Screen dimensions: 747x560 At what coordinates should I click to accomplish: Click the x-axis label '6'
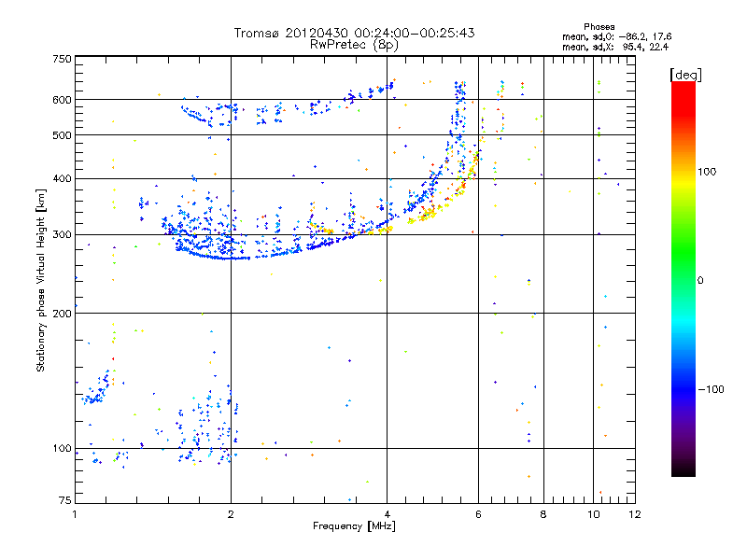[478, 514]
